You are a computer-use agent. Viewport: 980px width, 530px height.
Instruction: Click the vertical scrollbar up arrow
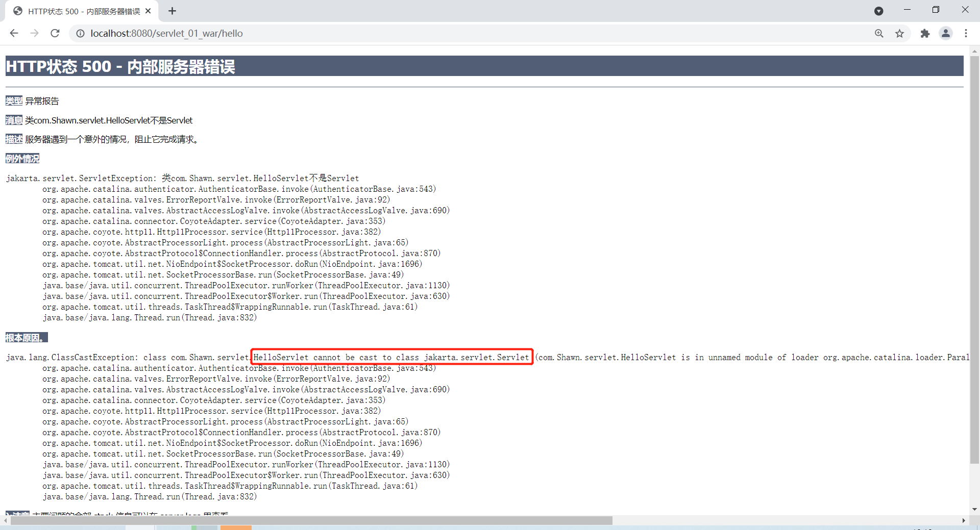point(974,51)
